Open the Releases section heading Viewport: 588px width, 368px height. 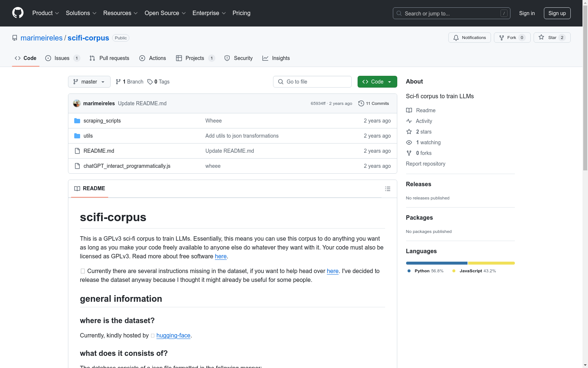pyautogui.click(x=419, y=184)
